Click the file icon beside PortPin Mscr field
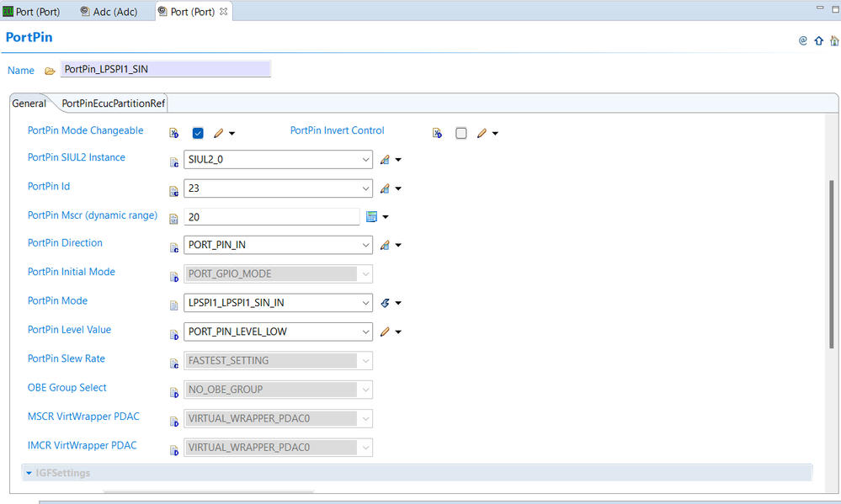Screen dimensions: 841x504 173,219
